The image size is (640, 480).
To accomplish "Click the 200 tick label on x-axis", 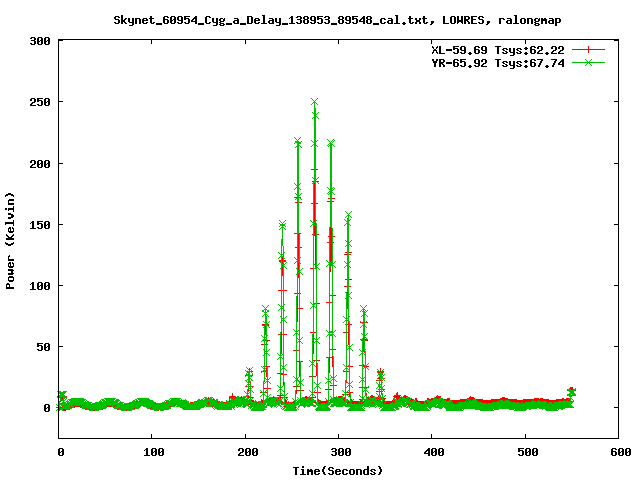I will (245, 453).
